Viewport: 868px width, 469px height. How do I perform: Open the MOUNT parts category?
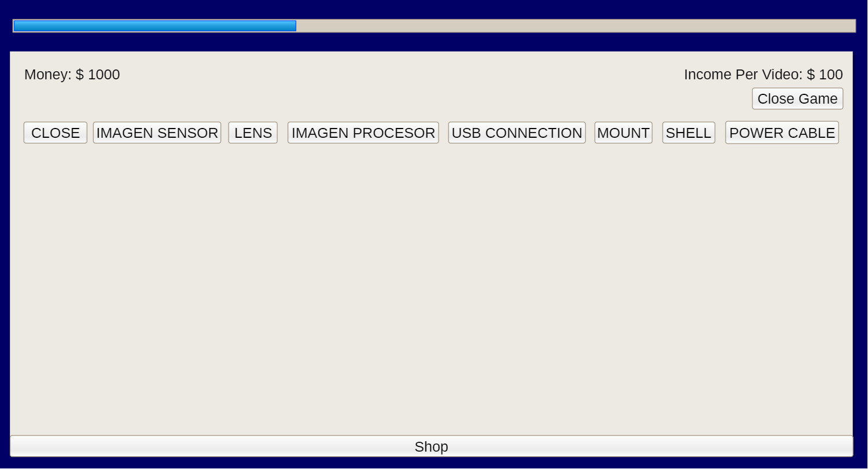point(623,133)
